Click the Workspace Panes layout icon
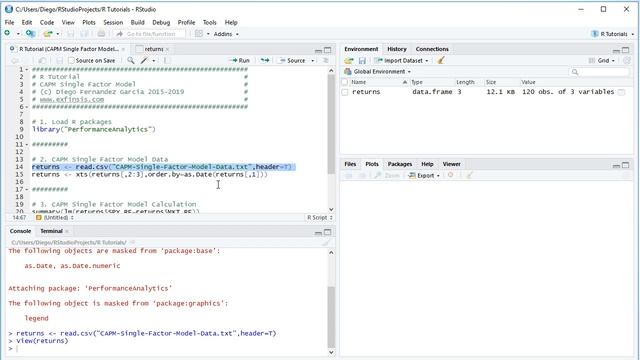 (x=199, y=34)
